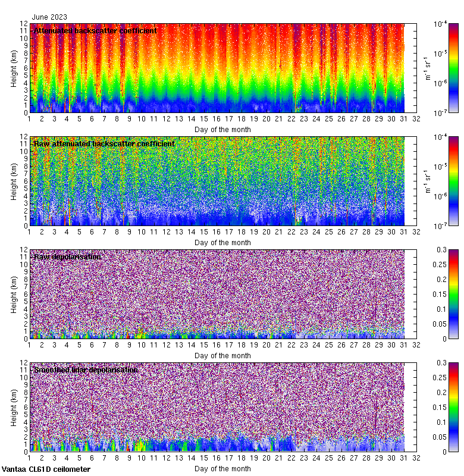Click the 10^-6 label on the top colorbar
464x476 pixels.
[440, 83]
